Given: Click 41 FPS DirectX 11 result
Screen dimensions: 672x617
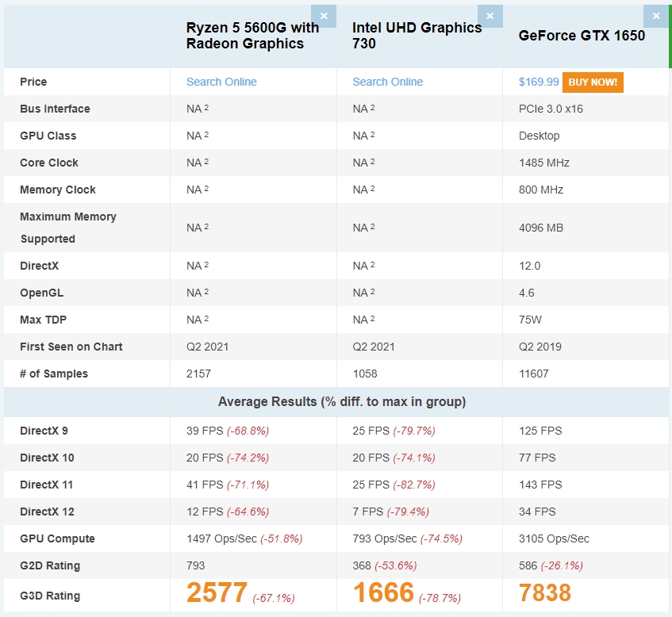Looking at the screenshot, I should (205, 485).
